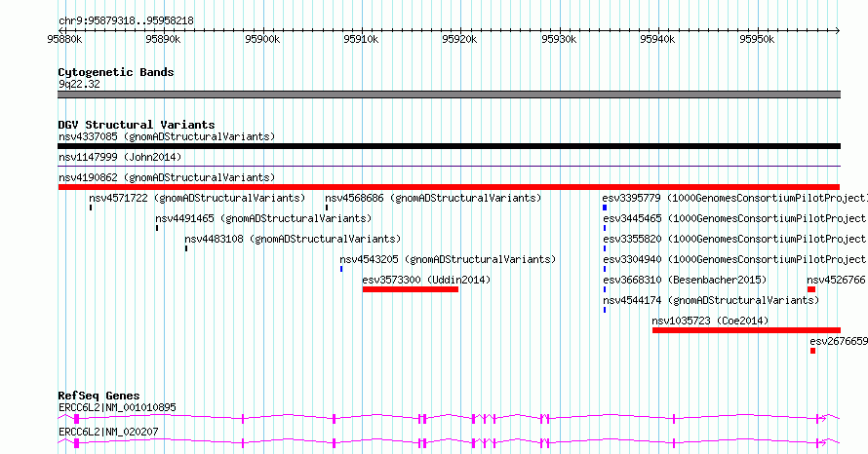This screenshot has width=868, height=454.
Task: Click the thin purple line of nsv1147999
Action: click(449, 166)
